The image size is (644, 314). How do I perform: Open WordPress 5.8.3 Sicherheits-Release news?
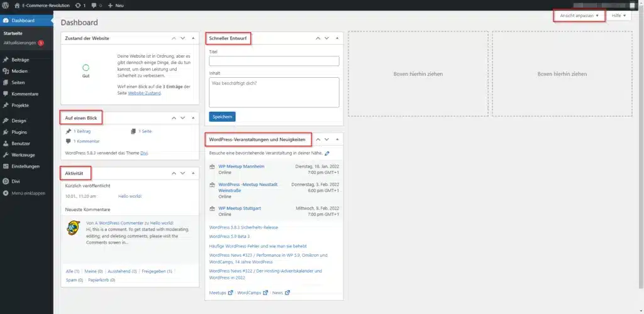[243, 227]
